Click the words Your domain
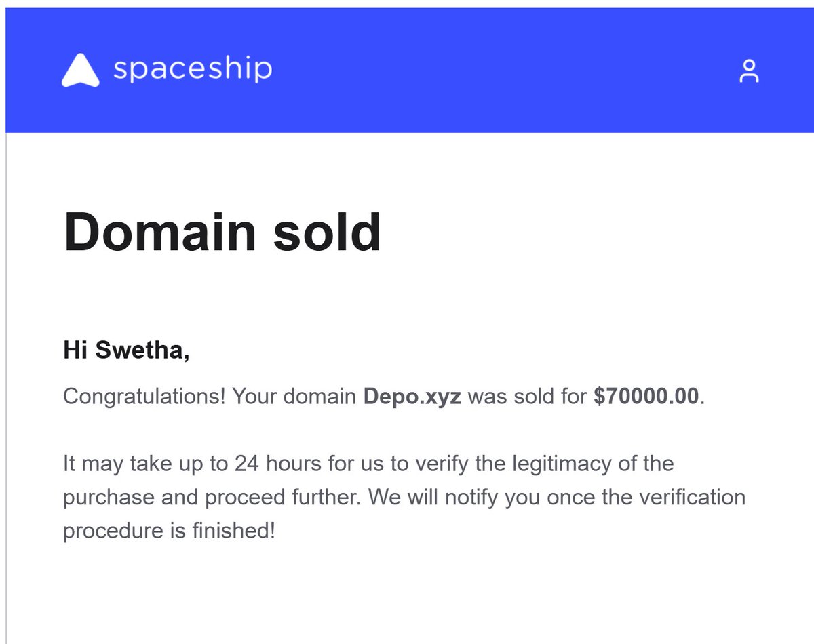The image size is (814, 644). pos(294,397)
